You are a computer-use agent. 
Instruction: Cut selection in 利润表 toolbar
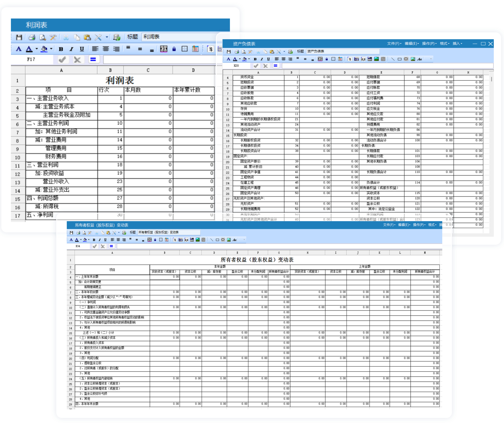(66, 37)
